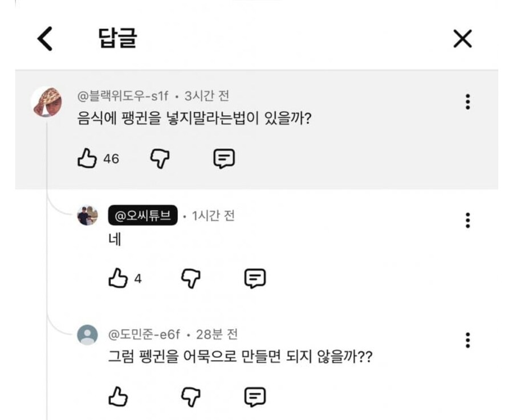This screenshot has width=513, height=420.
Task: Go back using the back arrow
Action: [x=45, y=39]
